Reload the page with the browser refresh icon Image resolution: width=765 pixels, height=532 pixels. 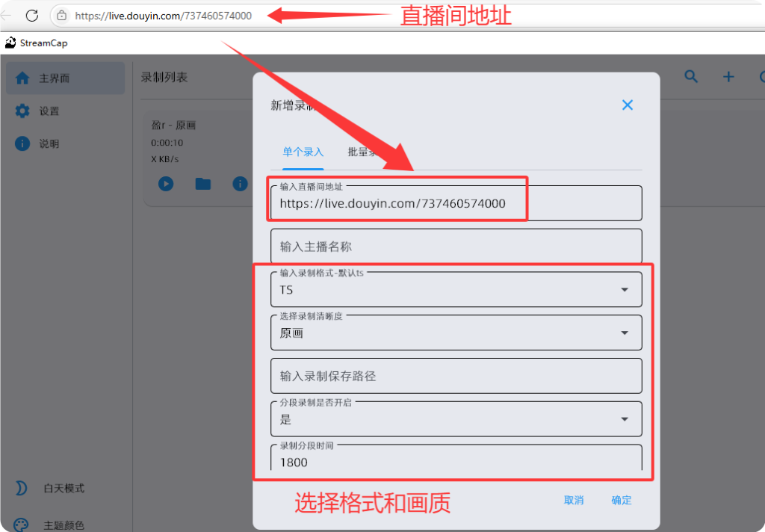click(32, 16)
